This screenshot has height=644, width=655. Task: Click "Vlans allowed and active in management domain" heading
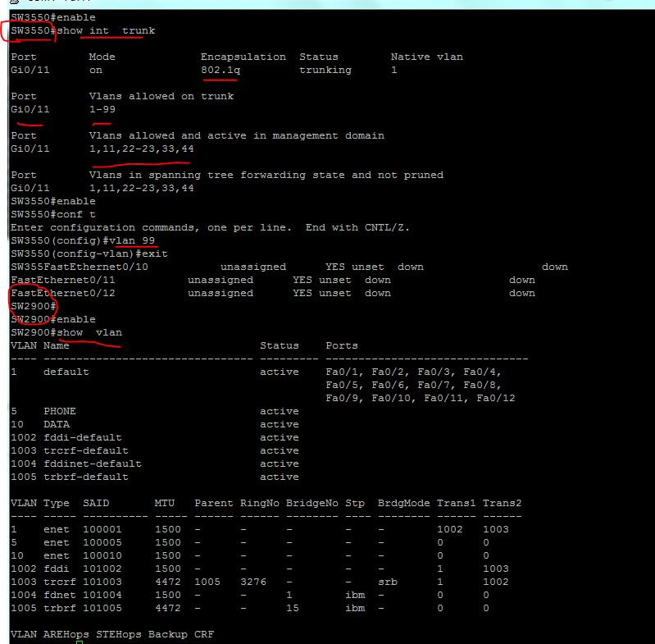236,135
